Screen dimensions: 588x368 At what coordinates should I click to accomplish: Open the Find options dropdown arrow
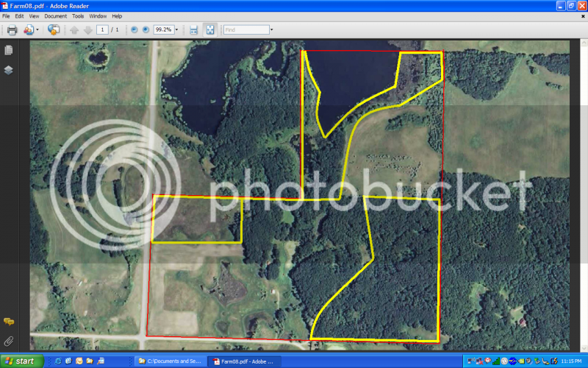click(x=271, y=29)
